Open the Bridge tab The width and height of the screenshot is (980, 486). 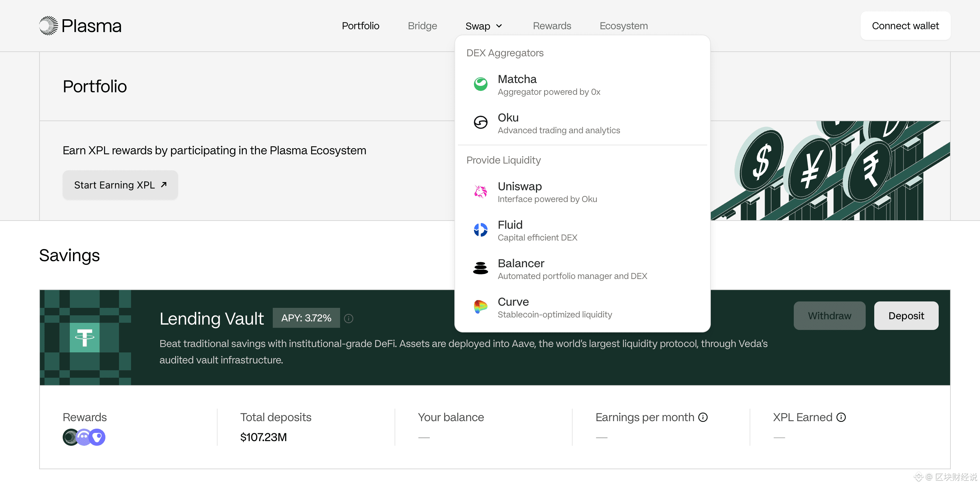click(422, 26)
